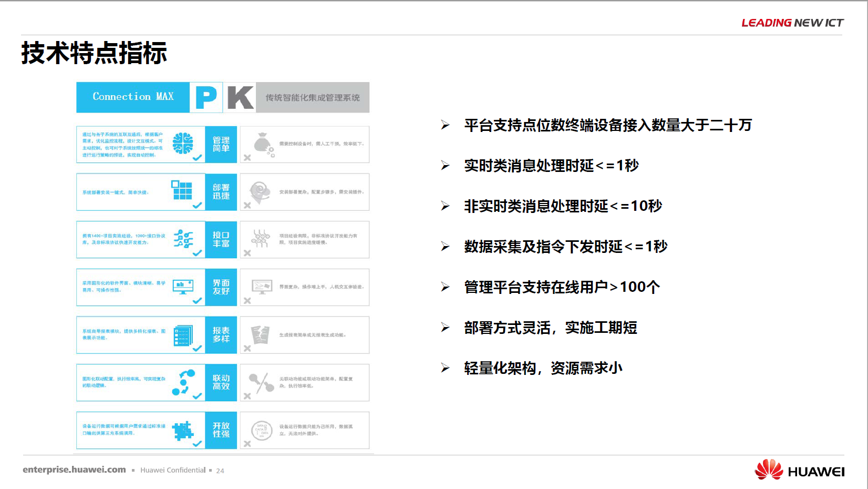Click the blue checkmark in the 部署迅捷 card
Viewport: 868px width, 489px height.
[x=197, y=205]
